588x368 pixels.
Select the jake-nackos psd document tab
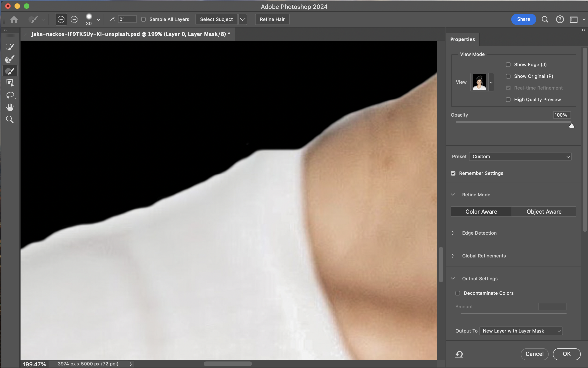(130, 34)
